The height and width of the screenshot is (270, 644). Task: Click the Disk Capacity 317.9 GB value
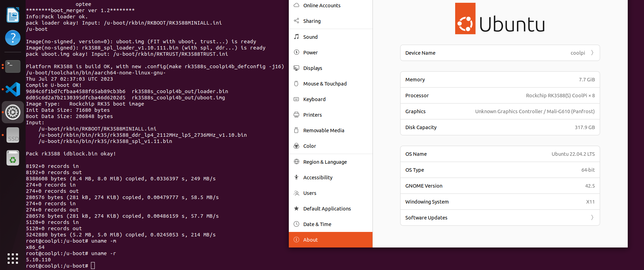coord(585,127)
